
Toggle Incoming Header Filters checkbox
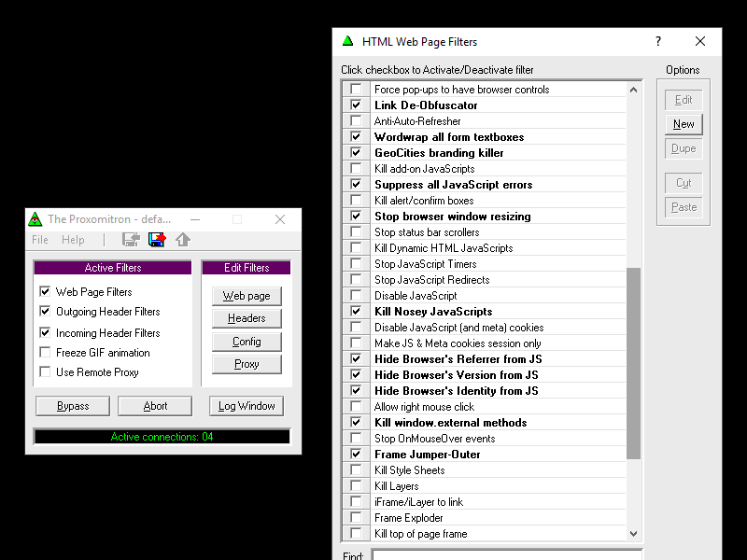coord(45,332)
